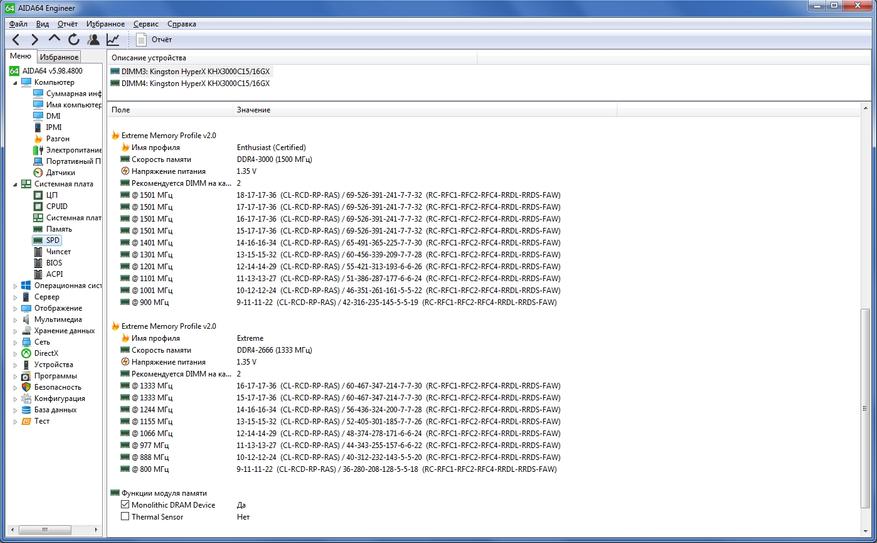The height and width of the screenshot is (543, 877).
Task: Toggle the Thermal Sensor checkbox
Action: click(x=125, y=517)
